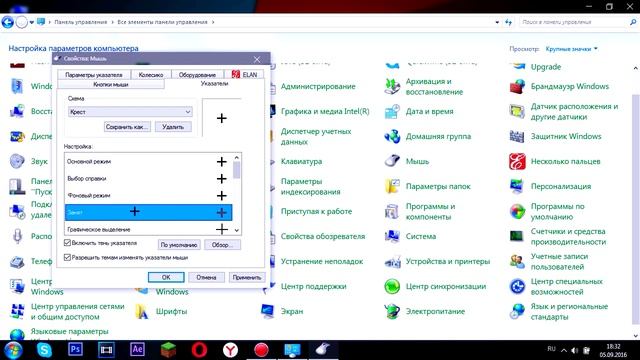Select Выбор справки pointer row
Viewport: 640px width, 360px height.
click(x=149, y=179)
